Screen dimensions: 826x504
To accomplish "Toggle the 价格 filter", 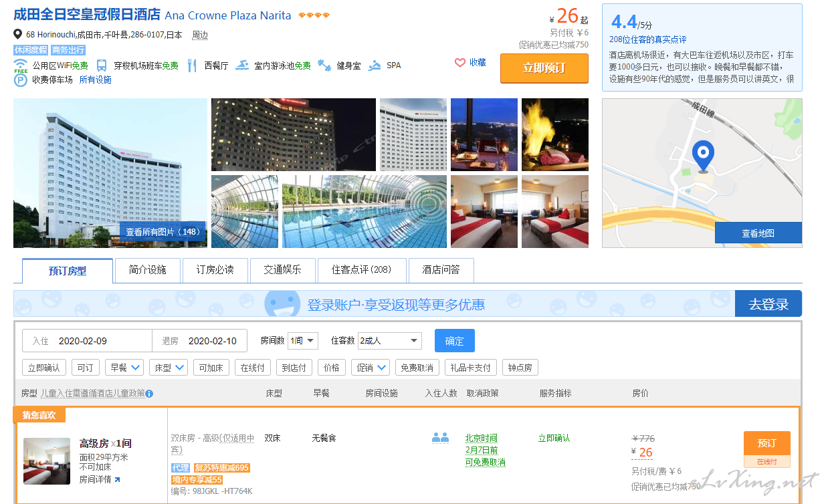I will coord(331,368).
